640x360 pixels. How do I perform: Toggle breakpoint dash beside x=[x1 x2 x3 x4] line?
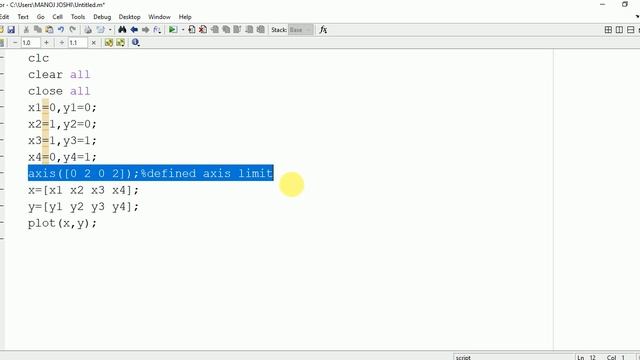[x=2, y=189]
